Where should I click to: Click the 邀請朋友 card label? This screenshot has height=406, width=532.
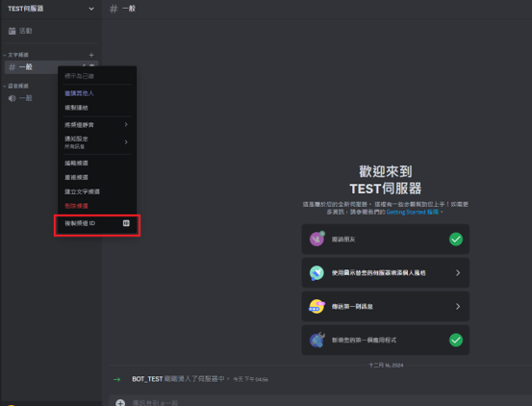343,240
